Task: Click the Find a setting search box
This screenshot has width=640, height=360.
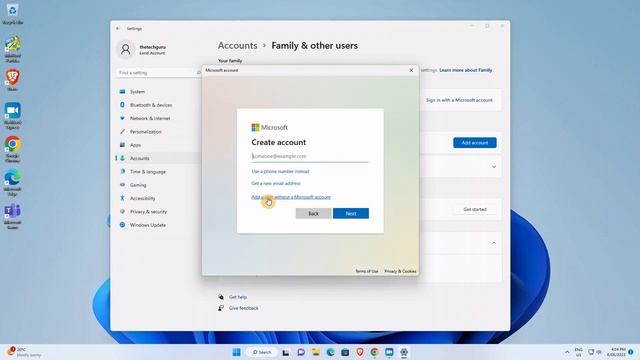Action: pyautogui.click(x=159, y=73)
